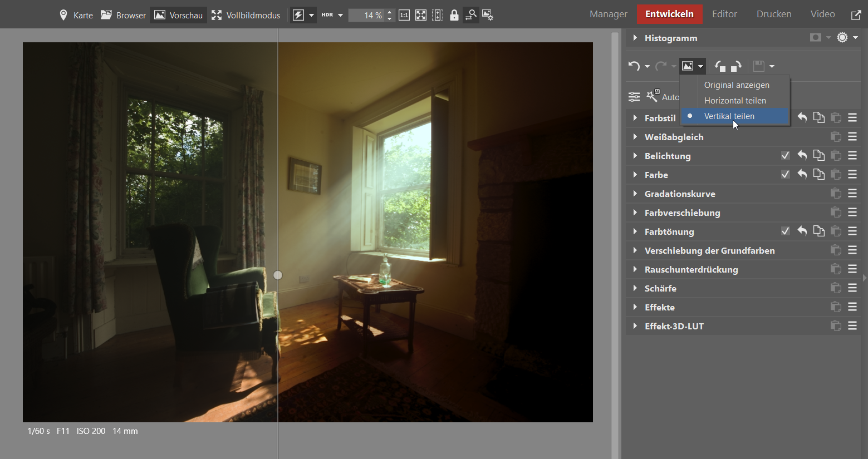The width and height of the screenshot is (868, 459).
Task: Rotate image right with the rotate icon
Action: [x=736, y=66]
